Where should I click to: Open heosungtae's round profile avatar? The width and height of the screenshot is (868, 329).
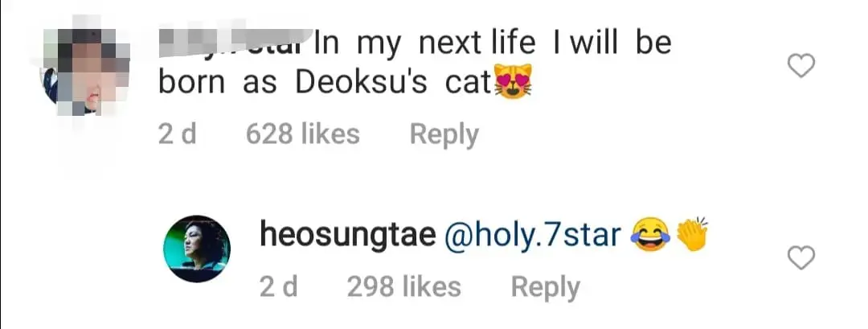(197, 249)
